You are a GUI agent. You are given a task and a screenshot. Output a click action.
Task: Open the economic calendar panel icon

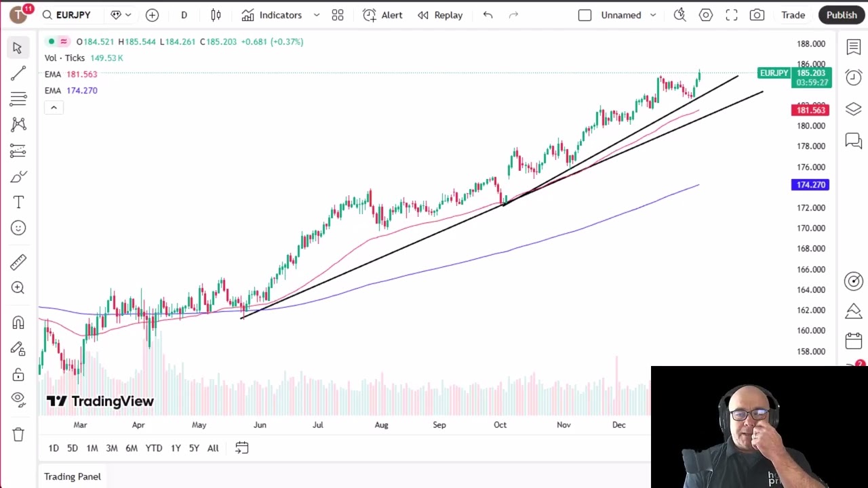click(854, 341)
